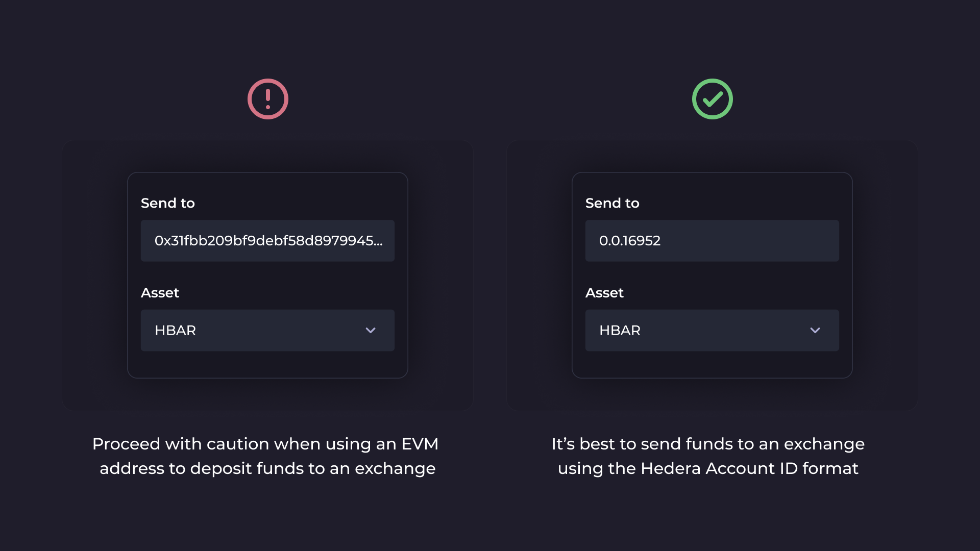The width and height of the screenshot is (980, 551).
Task: Select the success circle above the Account ID card
Action: 713,98
